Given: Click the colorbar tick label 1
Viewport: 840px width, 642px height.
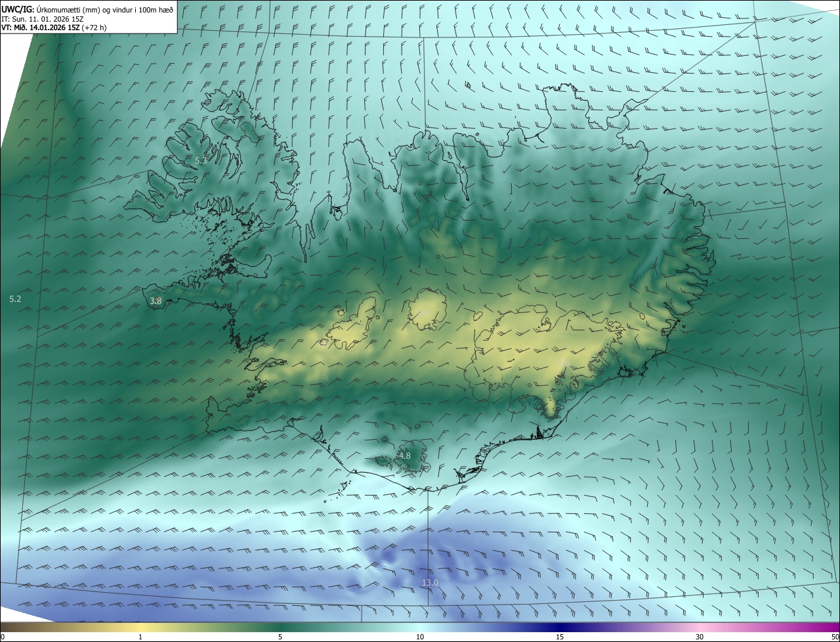Looking at the screenshot, I should [x=140, y=637].
